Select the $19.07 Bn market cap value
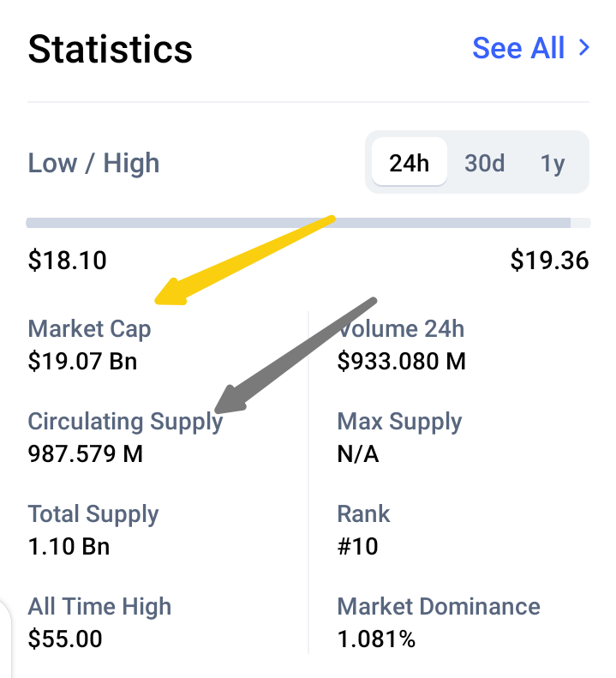 coord(82,361)
